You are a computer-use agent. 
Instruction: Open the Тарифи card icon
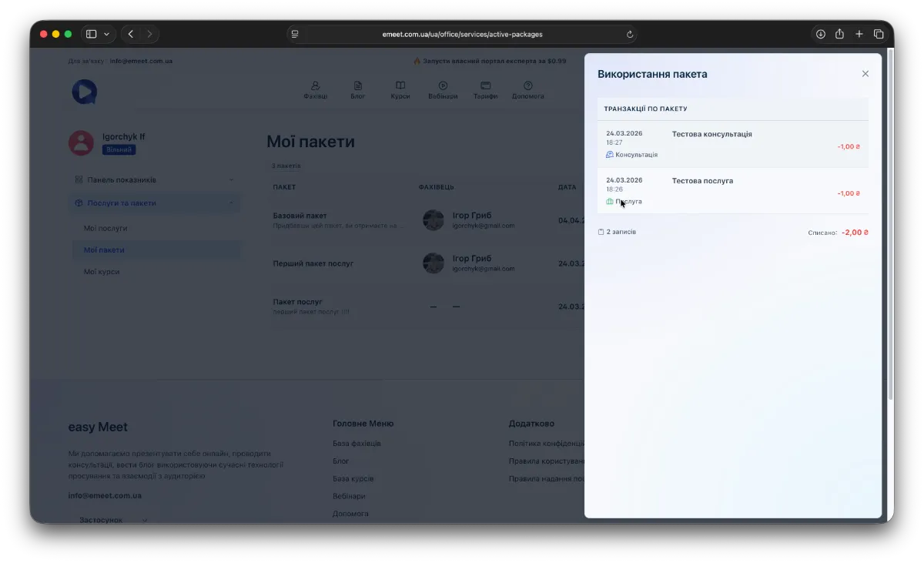(x=485, y=86)
